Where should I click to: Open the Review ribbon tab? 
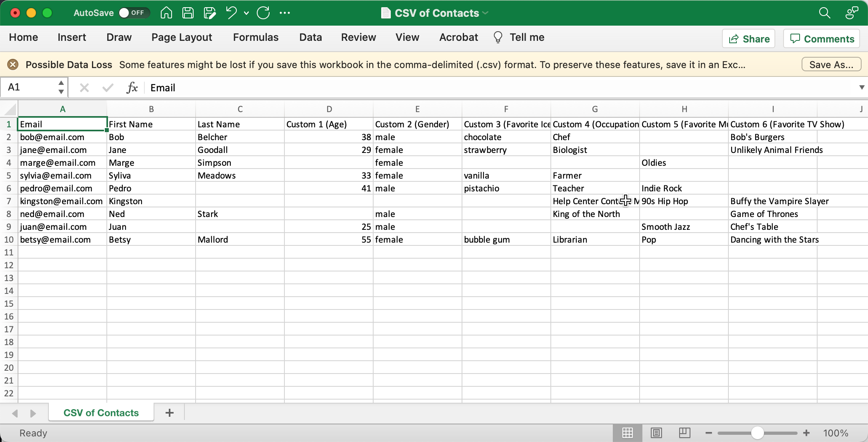tap(358, 37)
